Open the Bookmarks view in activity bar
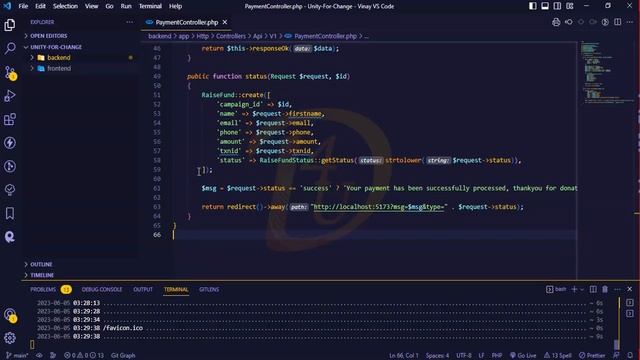Viewport: 640px width, 360px height. [x=10, y=213]
